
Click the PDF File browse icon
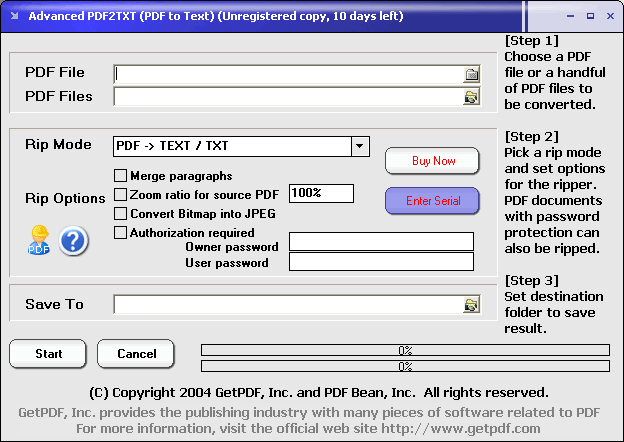[x=471, y=73]
